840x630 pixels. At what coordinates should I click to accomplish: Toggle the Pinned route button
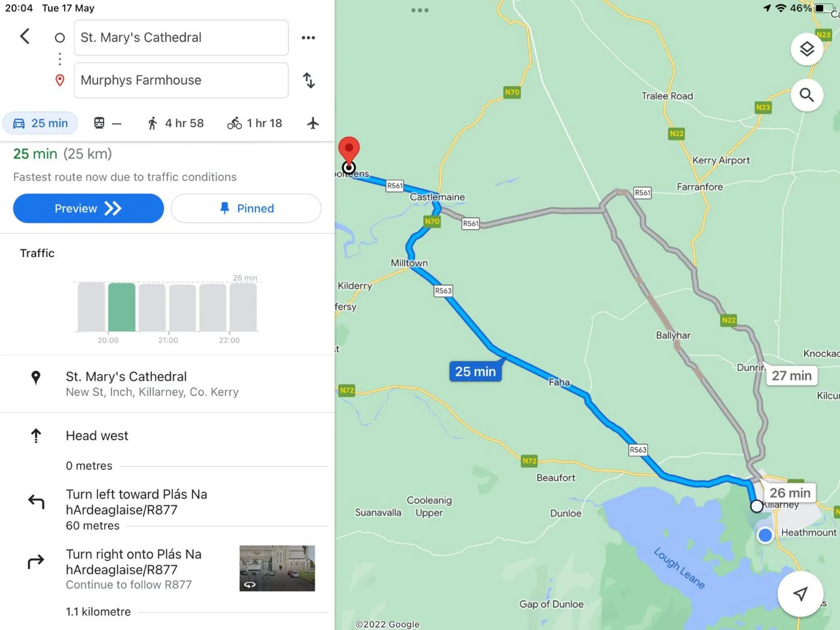(x=246, y=208)
